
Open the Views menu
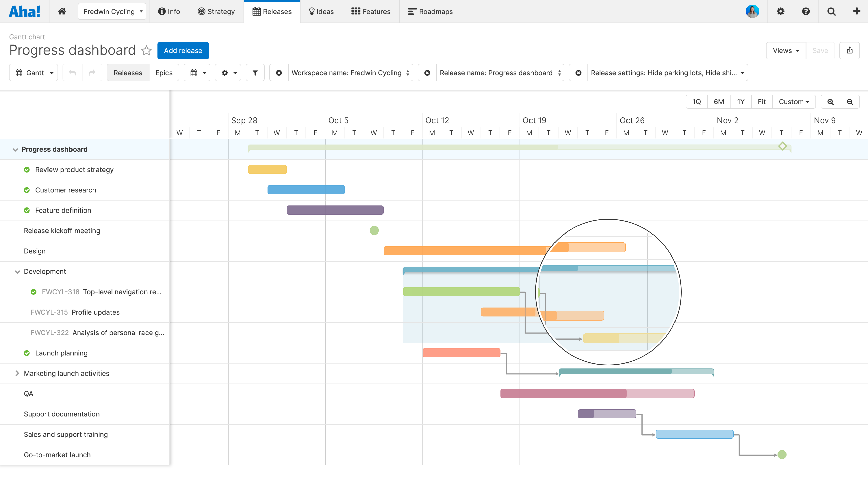(x=786, y=51)
